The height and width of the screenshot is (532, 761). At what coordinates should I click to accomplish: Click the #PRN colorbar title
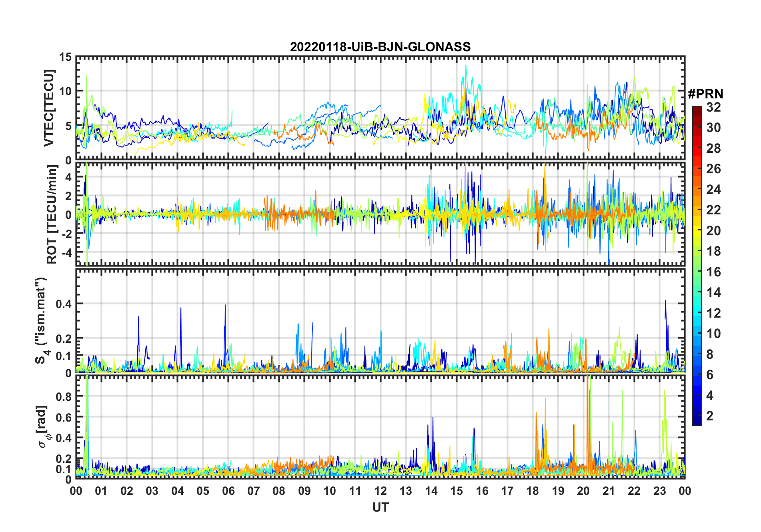pos(705,94)
